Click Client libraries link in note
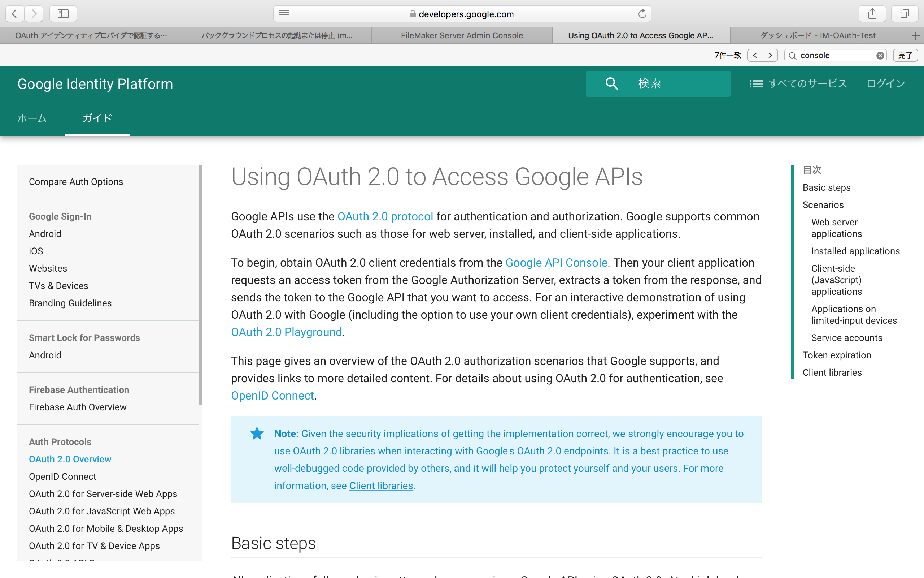924x578 pixels. tap(381, 486)
